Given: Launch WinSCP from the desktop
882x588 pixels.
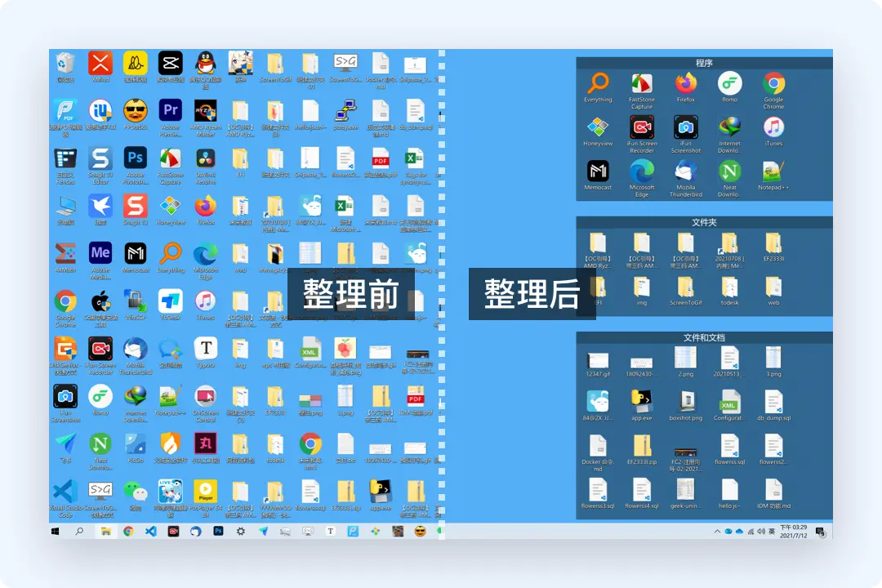Looking at the screenshot, I should point(136,301).
